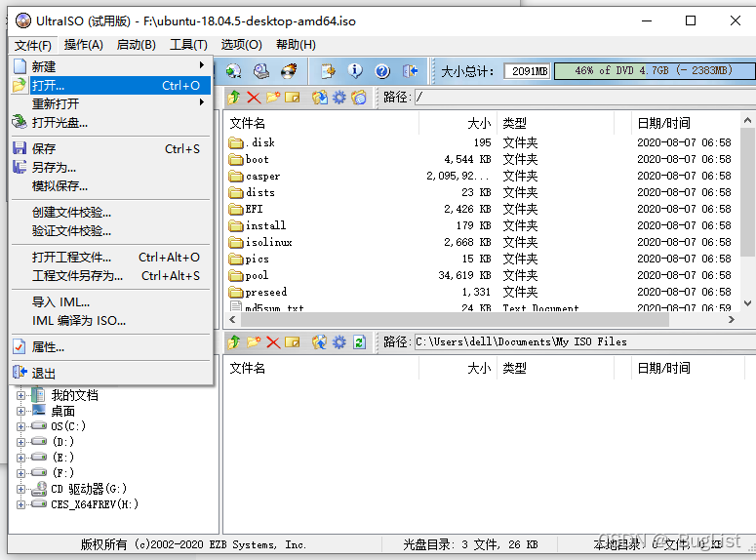Expand the (F:) drive node
Screen dimensions: 756x560
click(x=20, y=473)
